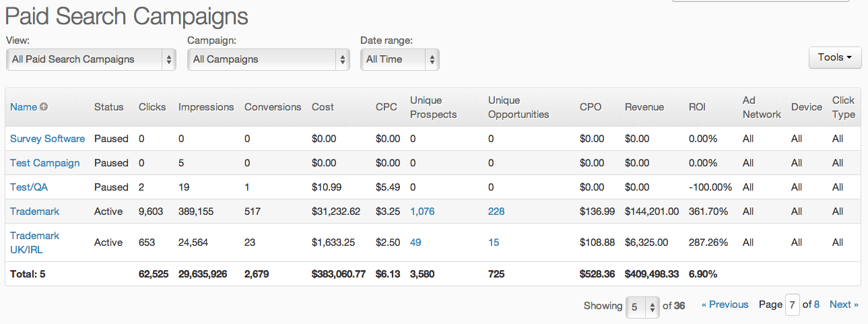Viewport: 868px width, 324px height.
Task: View the 15 opportunities for Trademark UK/IRL
Action: (494, 242)
